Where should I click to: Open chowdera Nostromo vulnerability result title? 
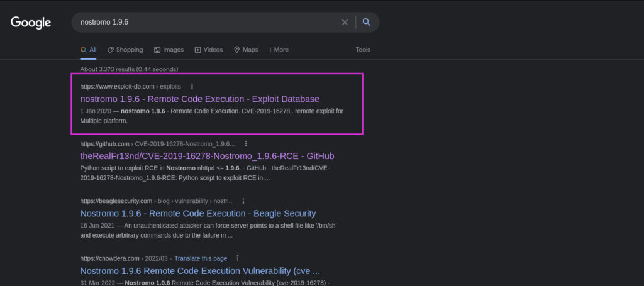[200, 271]
